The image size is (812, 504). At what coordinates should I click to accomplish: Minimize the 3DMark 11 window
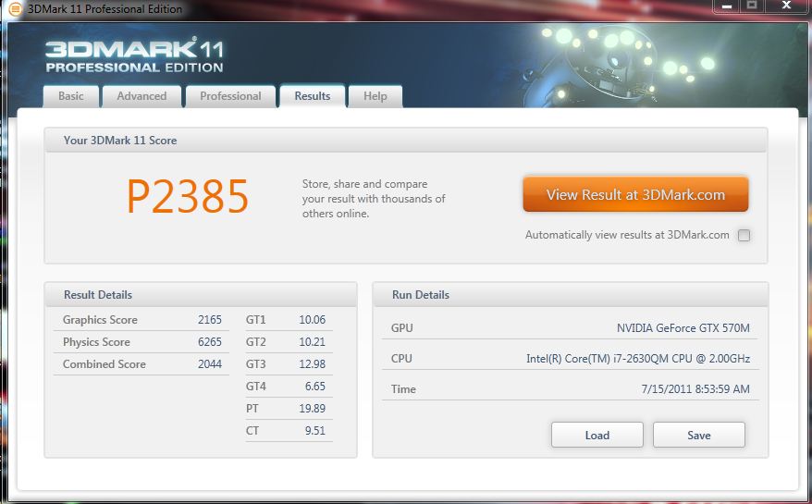tap(727, 6)
